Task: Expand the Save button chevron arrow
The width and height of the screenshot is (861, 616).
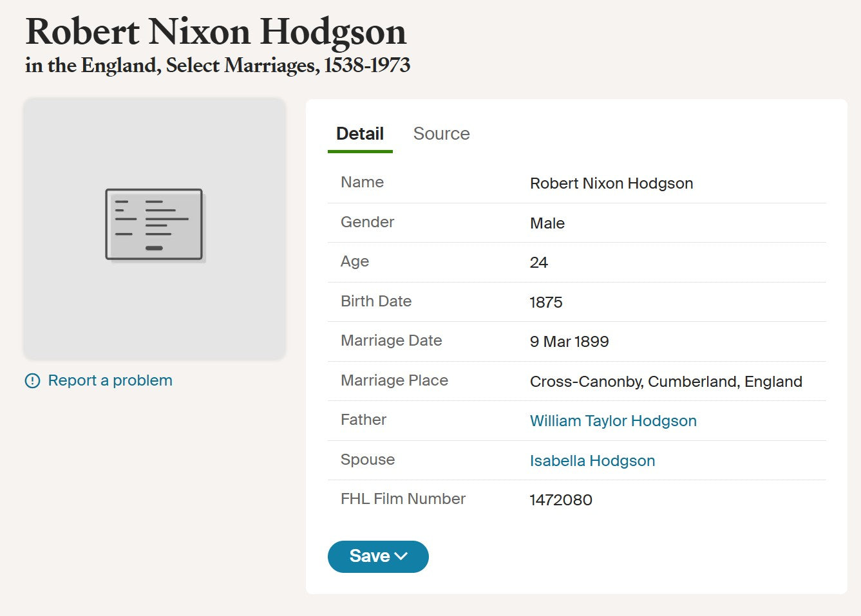Action: (401, 556)
